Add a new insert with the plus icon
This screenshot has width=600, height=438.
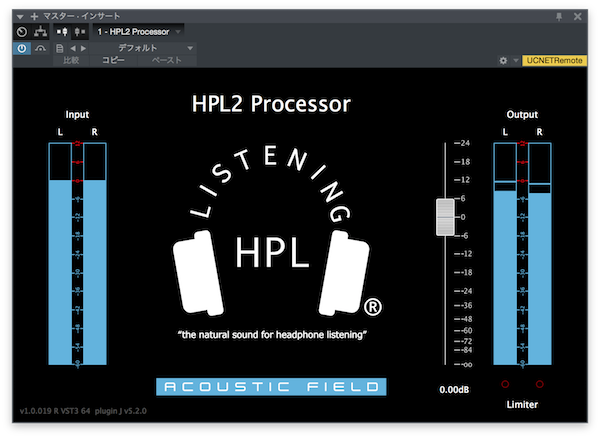[x=34, y=16]
